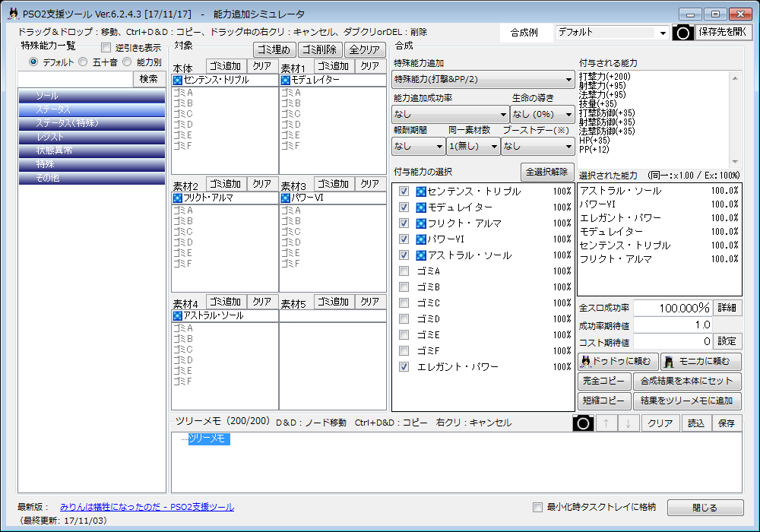Image resolution: width=760 pixels, height=532 pixels.
Task: Uncheck エレガント・パワー in the ability selection list
Action: click(404, 367)
